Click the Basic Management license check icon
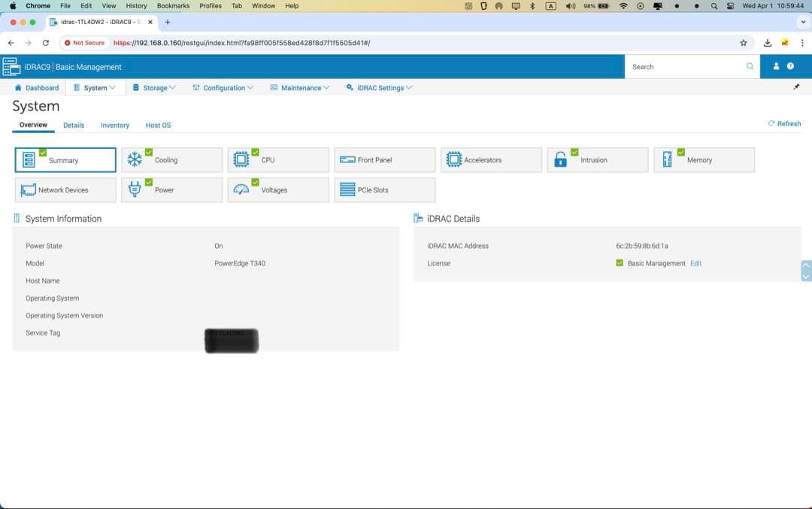 tap(620, 263)
